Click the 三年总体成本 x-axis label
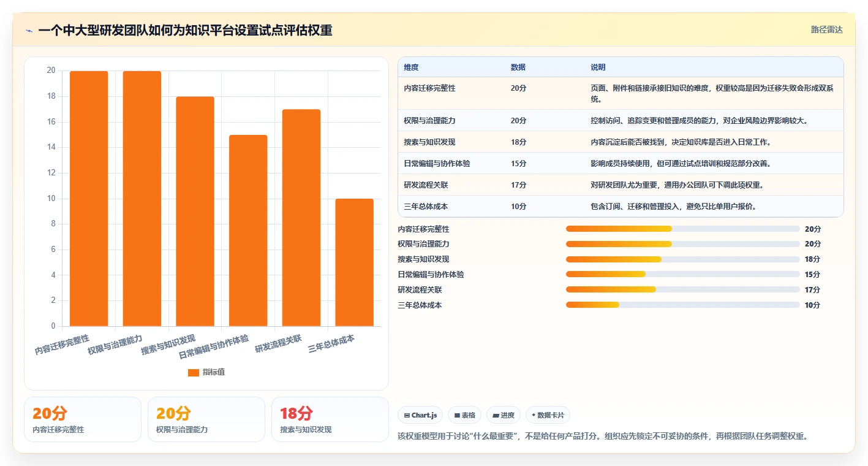868x466 pixels. point(331,344)
